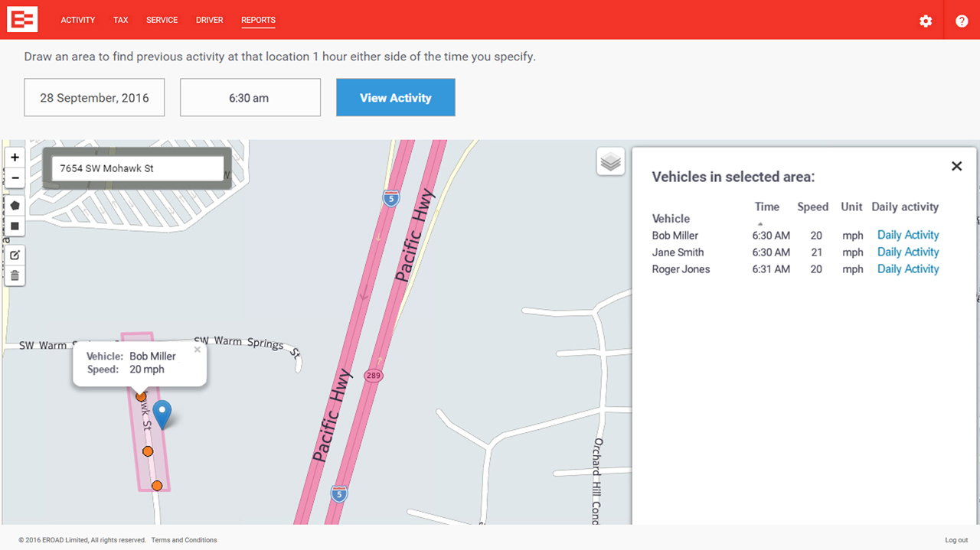
Task: Open the 6:30 am time selector
Action: point(250,98)
